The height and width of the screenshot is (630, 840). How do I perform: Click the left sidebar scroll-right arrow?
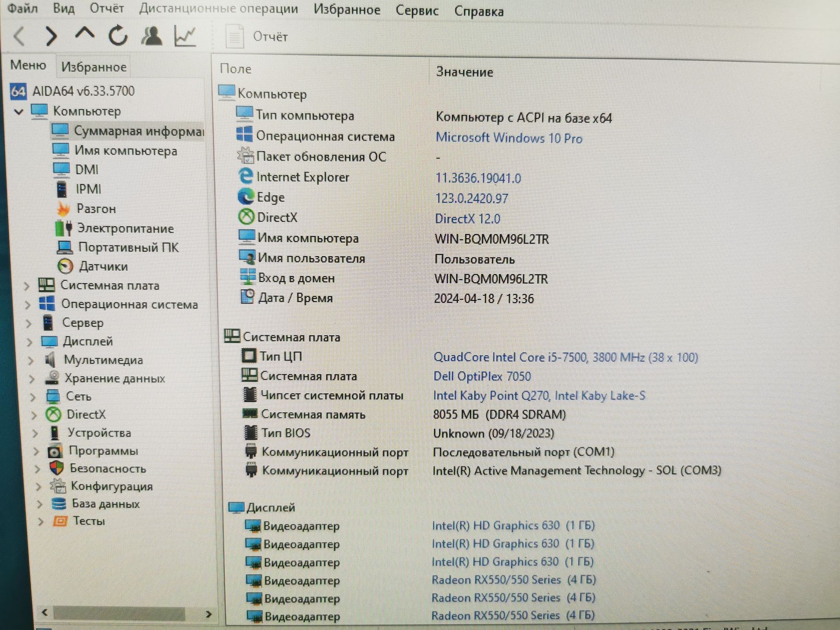tap(208, 614)
